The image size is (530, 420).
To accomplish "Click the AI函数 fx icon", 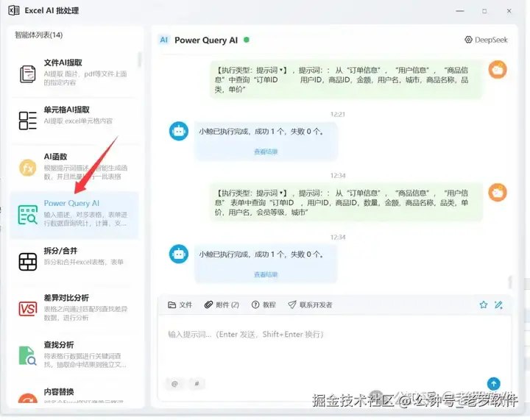I will coord(28,168).
